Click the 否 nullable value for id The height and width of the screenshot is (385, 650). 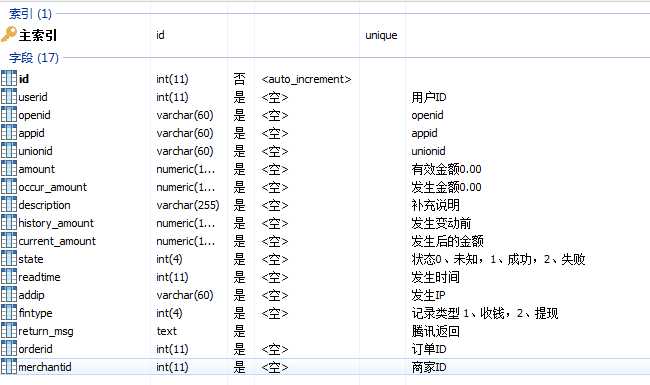(239, 79)
